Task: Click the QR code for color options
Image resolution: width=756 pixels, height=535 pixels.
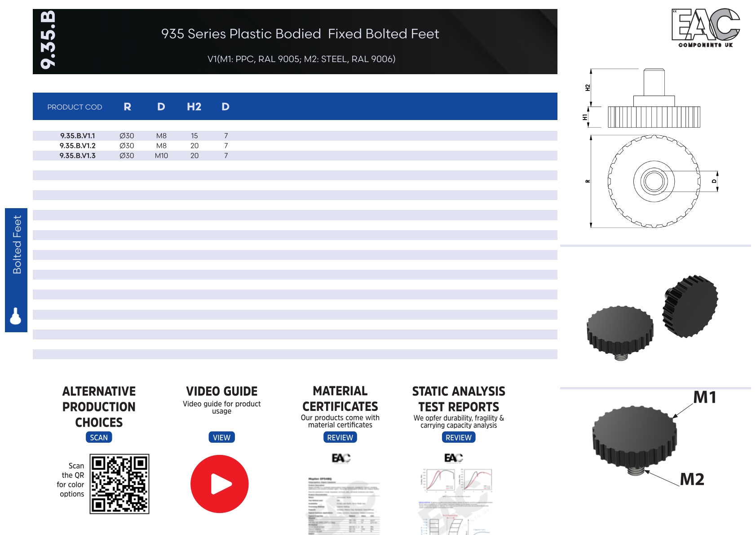Action: click(119, 484)
